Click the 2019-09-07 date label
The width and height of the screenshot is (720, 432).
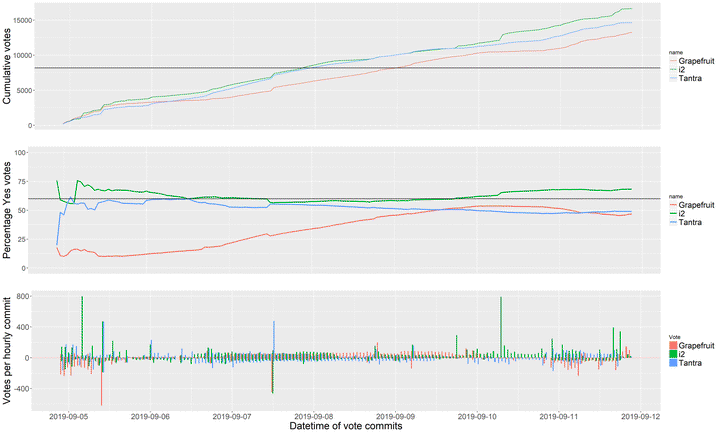[x=232, y=416]
